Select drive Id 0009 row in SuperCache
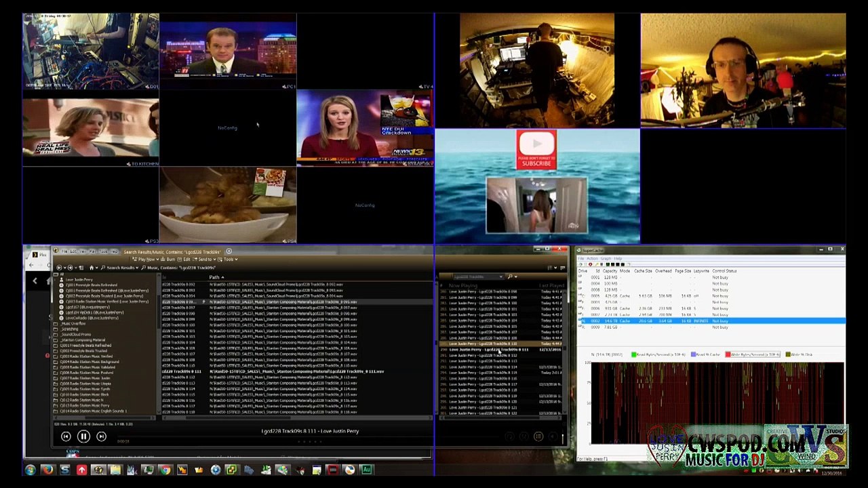This screenshot has height=488, width=868. tap(710, 327)
